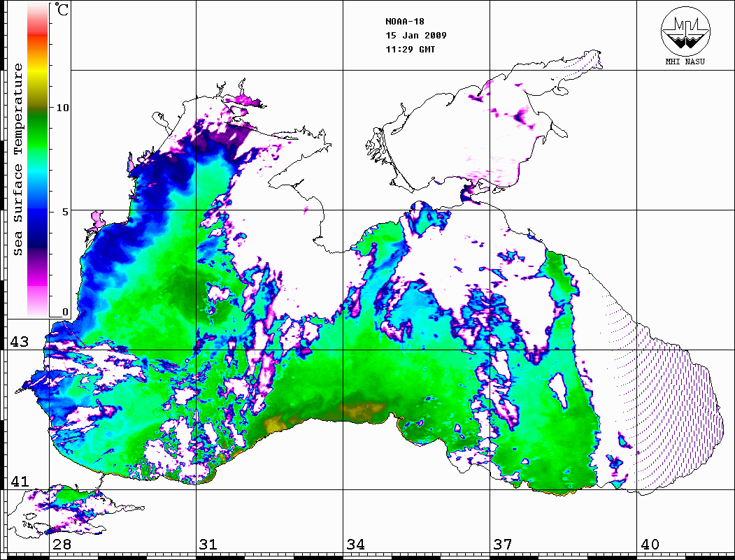Click the latitude label '43'
Viewport: 735px width, 560px height.
(19, 342)
